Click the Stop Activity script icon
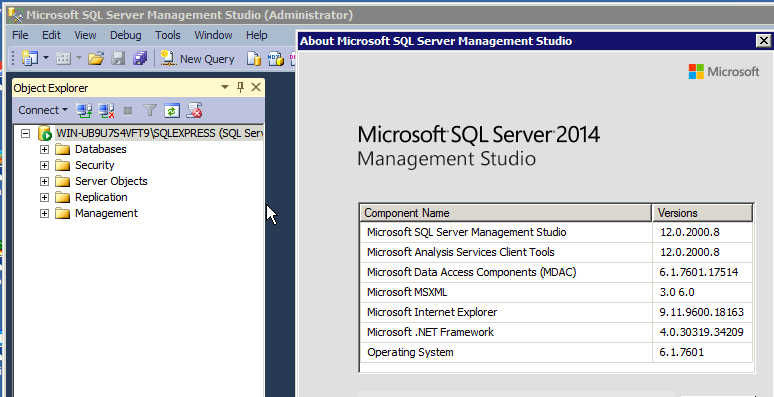774x397 pixels. coord(194,110)
